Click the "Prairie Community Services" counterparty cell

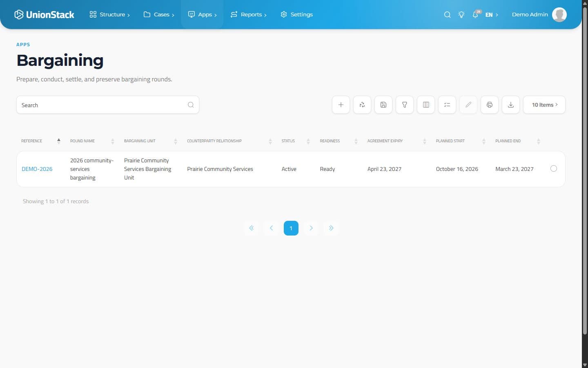click(x=220, y=169)
